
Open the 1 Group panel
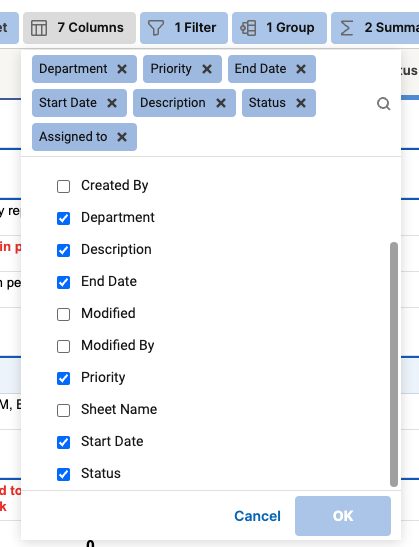(279, 28)
